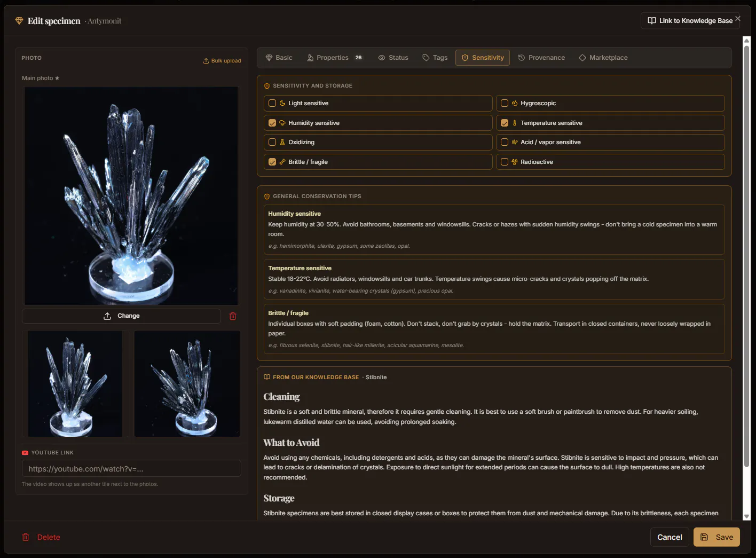Viewport: 756px width, 558px height.
Task: Enable the Hygroscopic checkbox
Action: (505, 103)
